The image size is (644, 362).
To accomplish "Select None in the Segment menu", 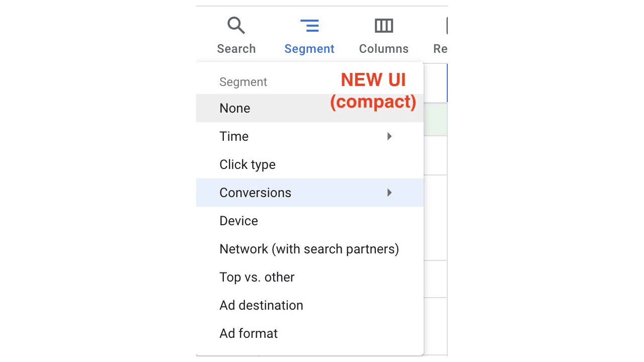I will [310, 108].
